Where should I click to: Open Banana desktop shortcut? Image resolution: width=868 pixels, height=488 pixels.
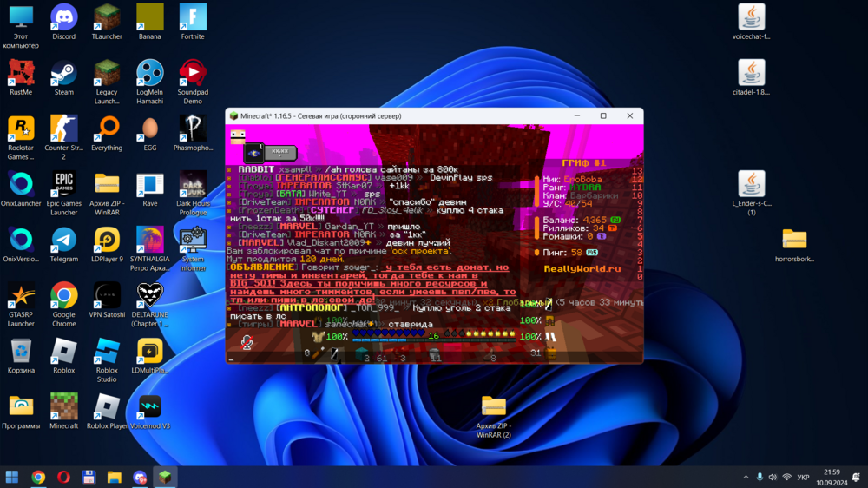tap(150, 23)
